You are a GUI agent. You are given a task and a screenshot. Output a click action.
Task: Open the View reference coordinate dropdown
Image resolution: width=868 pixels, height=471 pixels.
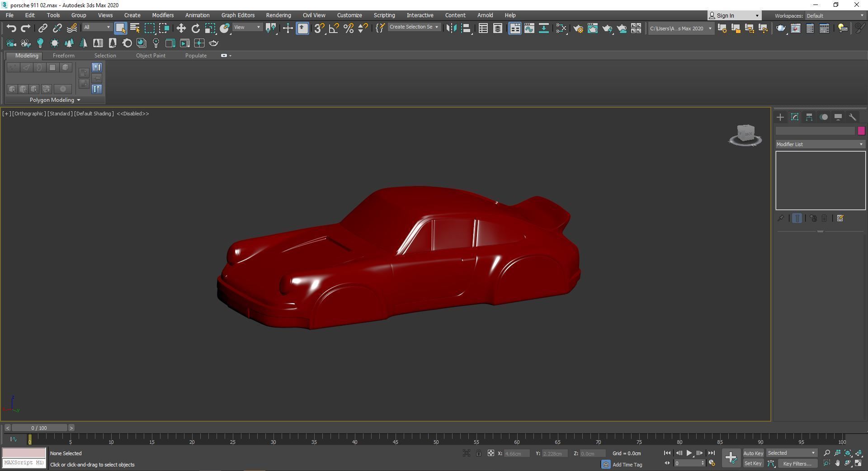pos(247,27)
